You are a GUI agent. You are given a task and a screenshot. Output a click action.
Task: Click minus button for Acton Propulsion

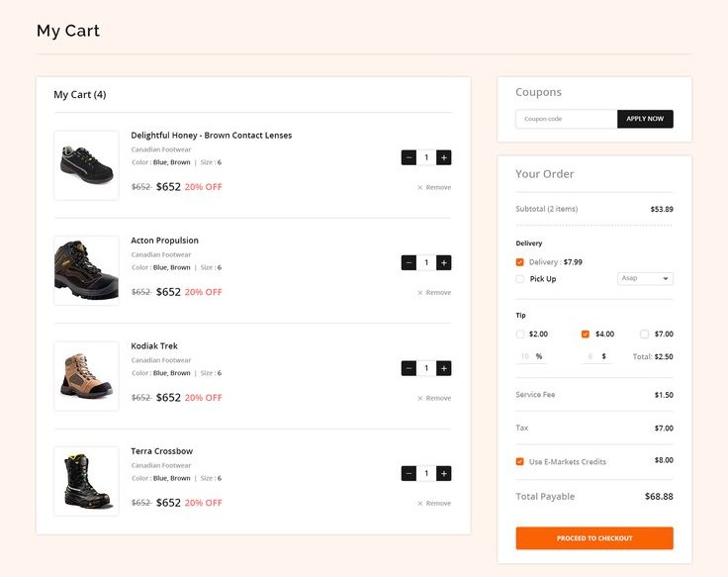(x=409, y=262)
